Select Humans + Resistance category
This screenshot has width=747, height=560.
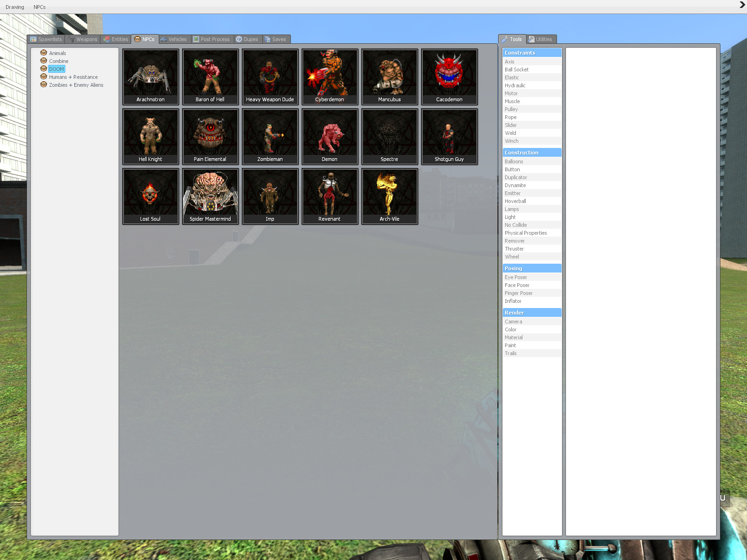tap(73, 77)
